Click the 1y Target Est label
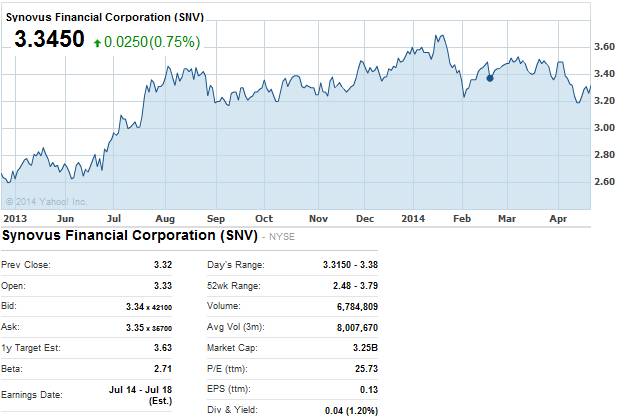Image resolution: width=627 pixels, height=418 pixels. click(x=31, y=348)
